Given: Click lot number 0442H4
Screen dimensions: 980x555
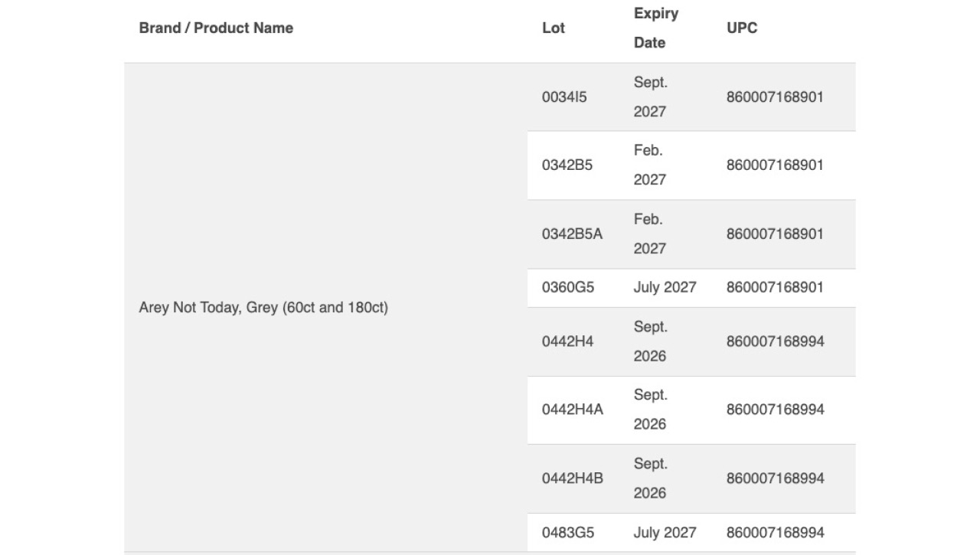Looking at the screenshot, I should click(567, 341).
